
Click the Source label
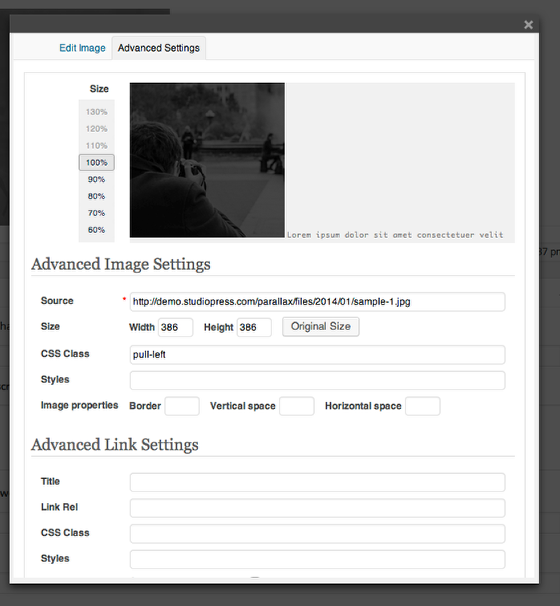click(57, 301)
